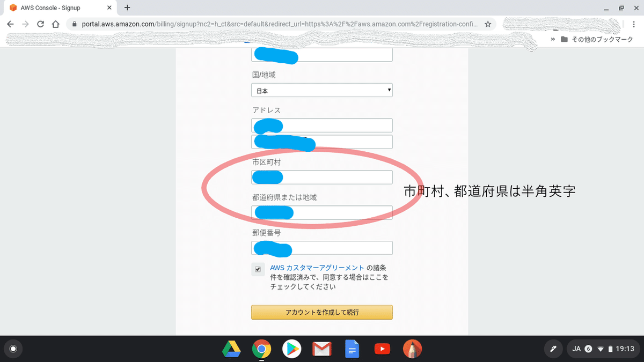Bookmark this page with the star icon
The image size is (644, 362).
(489, 24)
